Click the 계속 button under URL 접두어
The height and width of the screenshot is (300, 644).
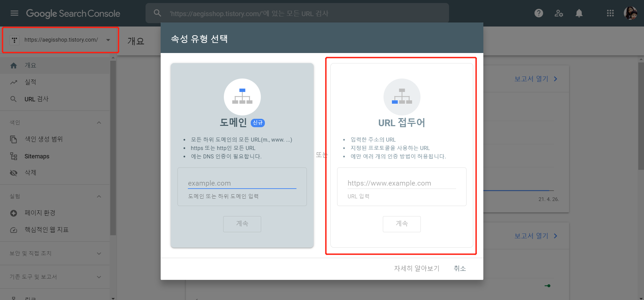coord(402,224)
